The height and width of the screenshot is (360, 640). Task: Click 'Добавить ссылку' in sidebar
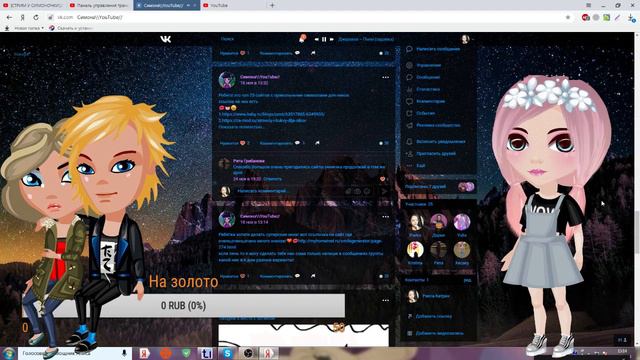[x=434, y=316]
